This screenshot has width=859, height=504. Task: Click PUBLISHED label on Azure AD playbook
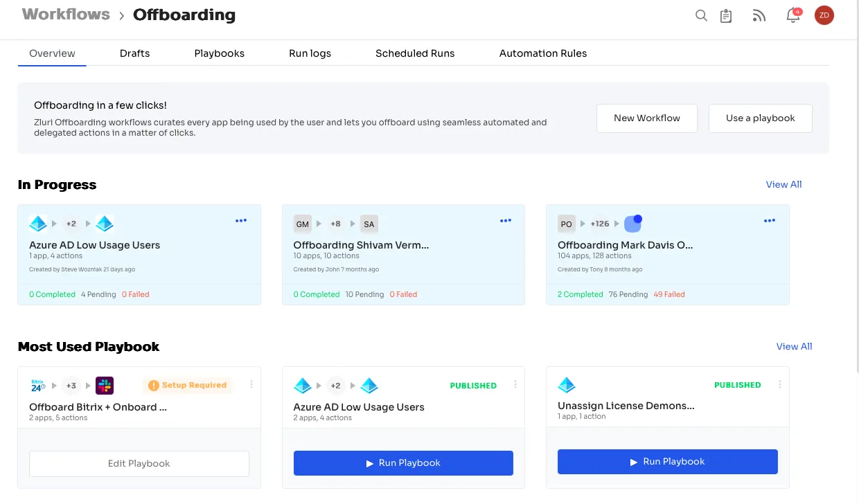click(x=473, y=386)
